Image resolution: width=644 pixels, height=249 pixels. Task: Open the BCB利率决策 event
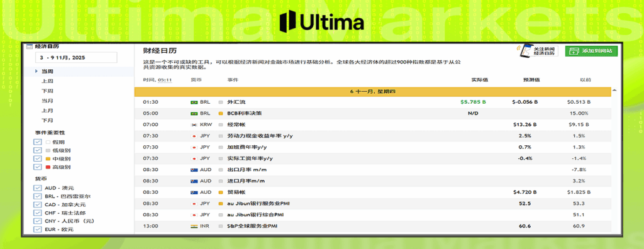(x=244, y=113)
